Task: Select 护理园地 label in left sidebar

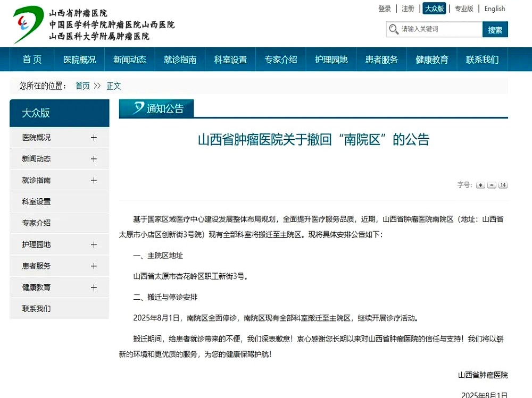Action: click(x=36, y=244)
